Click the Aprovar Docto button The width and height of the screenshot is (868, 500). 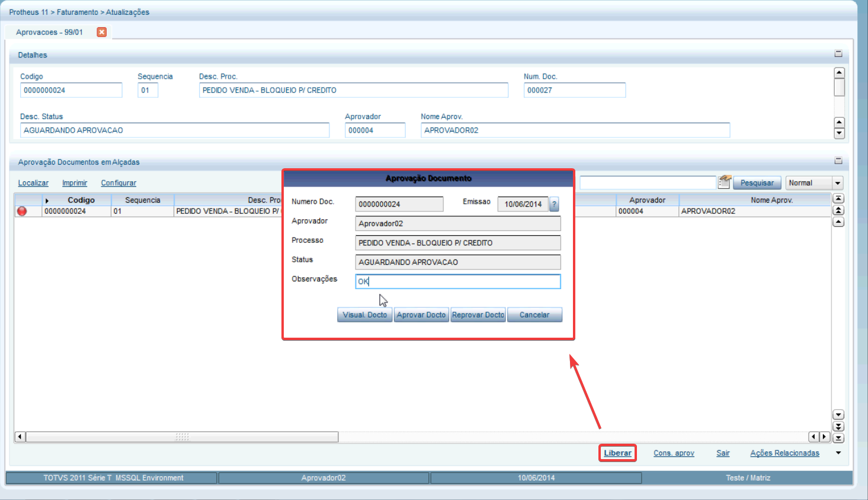(421, 315)
